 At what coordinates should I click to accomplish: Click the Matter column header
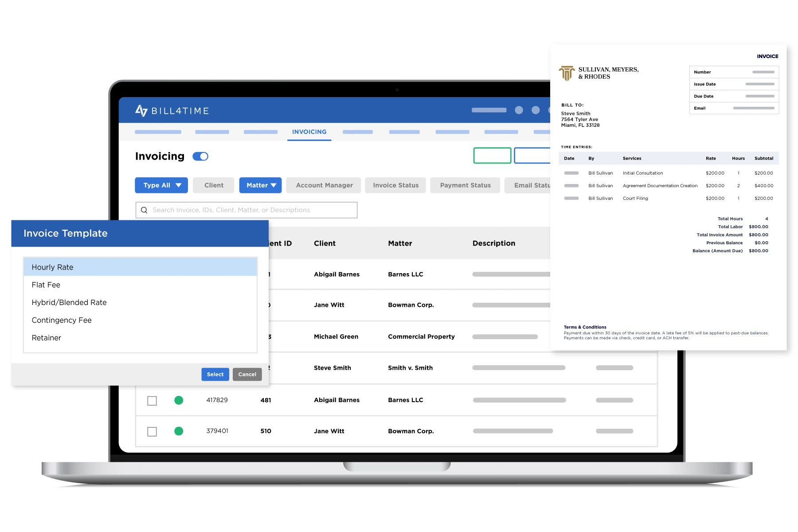(x=400, y=243)
